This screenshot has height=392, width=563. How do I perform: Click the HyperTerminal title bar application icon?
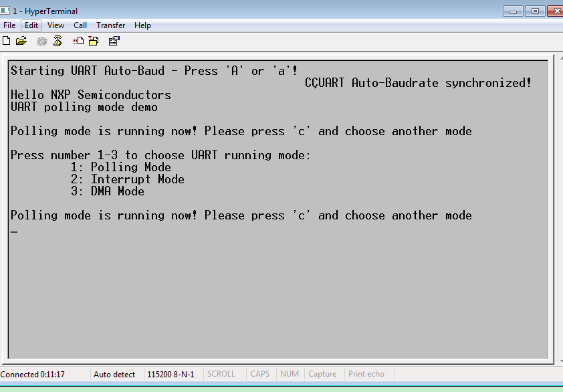pyautogui.click(x=5, y=11)
